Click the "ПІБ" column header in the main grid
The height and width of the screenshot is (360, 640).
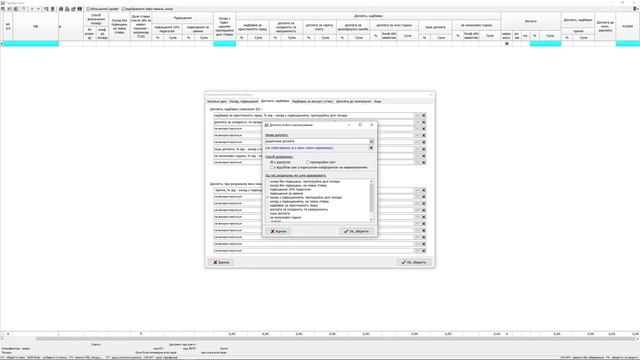(36, 27)
